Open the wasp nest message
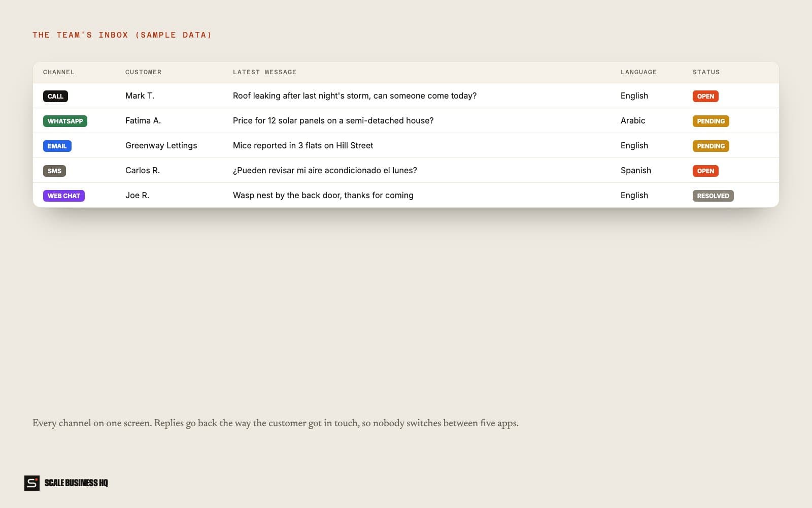 (x=323, y=195)
